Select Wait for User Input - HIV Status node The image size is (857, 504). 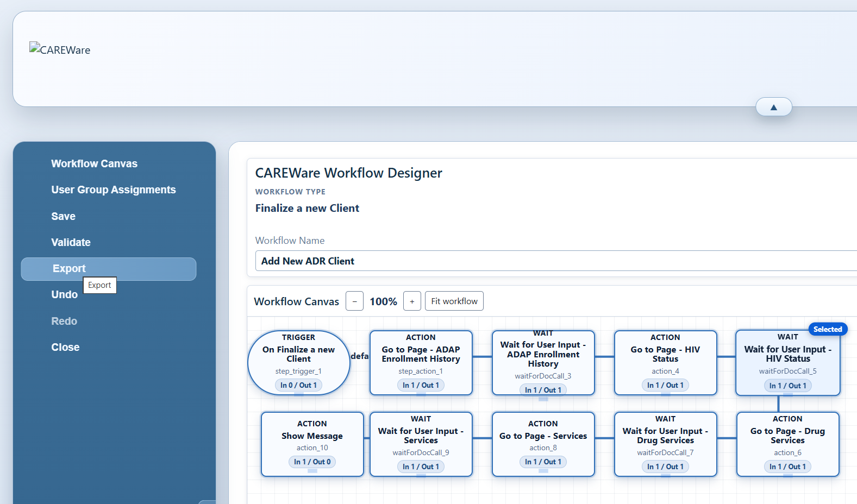click(x=788, y=362)
